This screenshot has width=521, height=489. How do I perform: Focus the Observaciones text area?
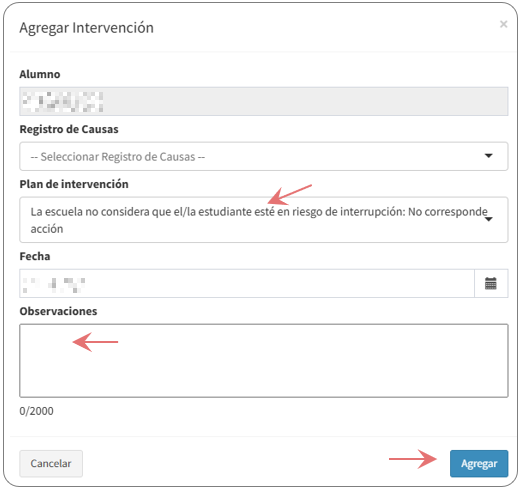(264, 360)
